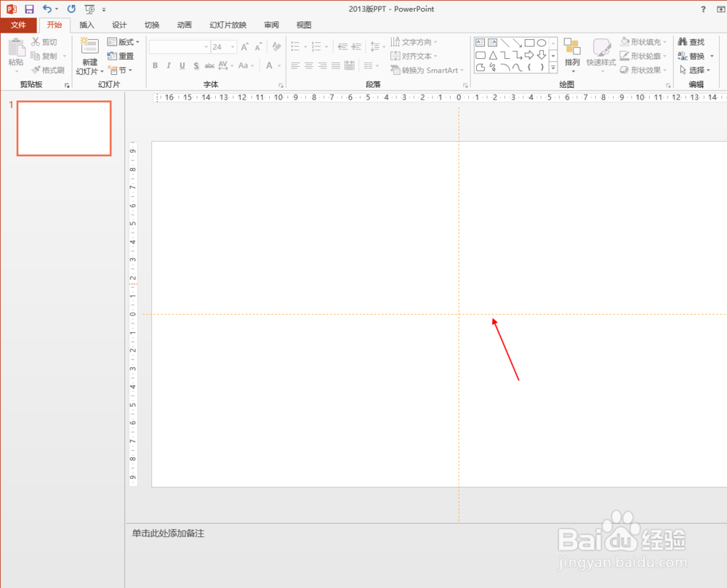
Task: Open the 形状轮廓 (Shape Outline) color menu
Action: (x=643, y=56)
